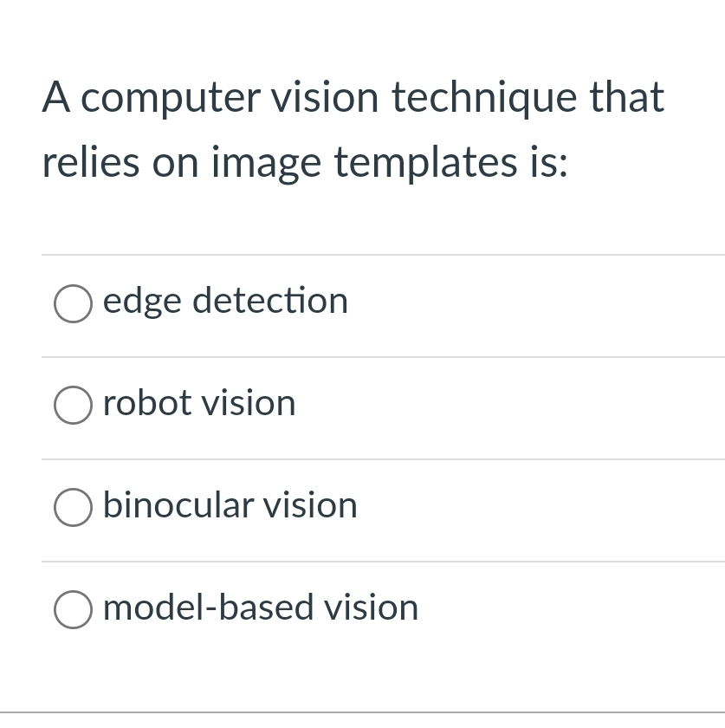Click the binocular vision answer label
This screenshot has height=728, width=725.
click(x=230, y=506)
